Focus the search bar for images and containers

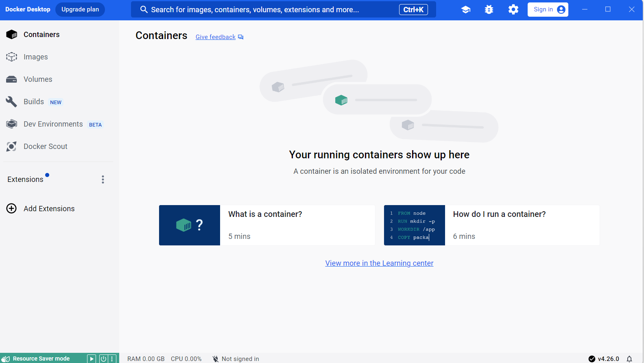pyautogui.click(x=284, y=9)
